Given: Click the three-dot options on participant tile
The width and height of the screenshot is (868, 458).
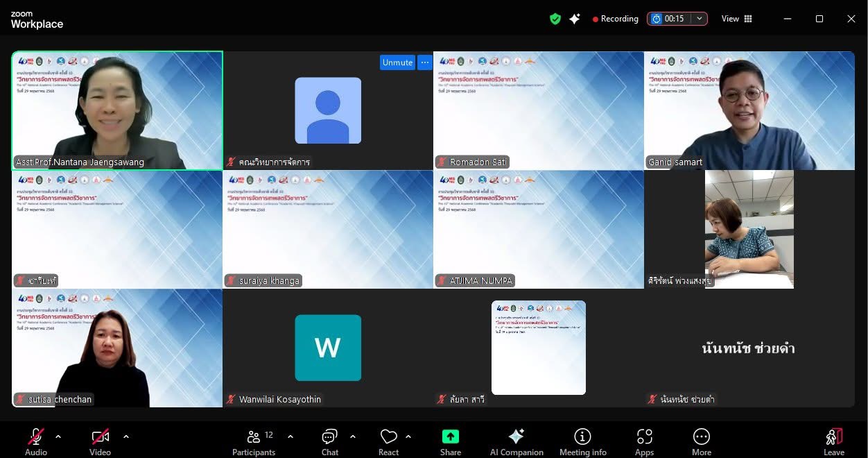Looking at the screenshot, I should (x=425, y=62).
